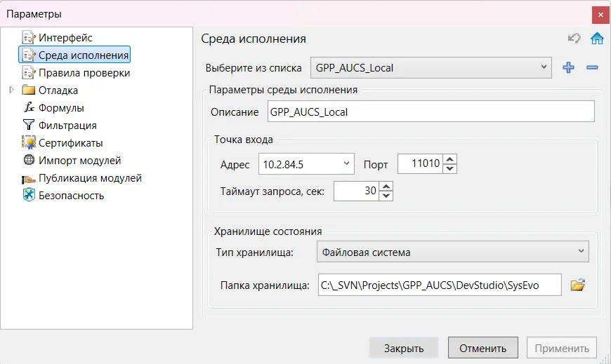Click the Формулы fx icon
Viewport: 611px width, 364px height.
click(x=29, y=107)
